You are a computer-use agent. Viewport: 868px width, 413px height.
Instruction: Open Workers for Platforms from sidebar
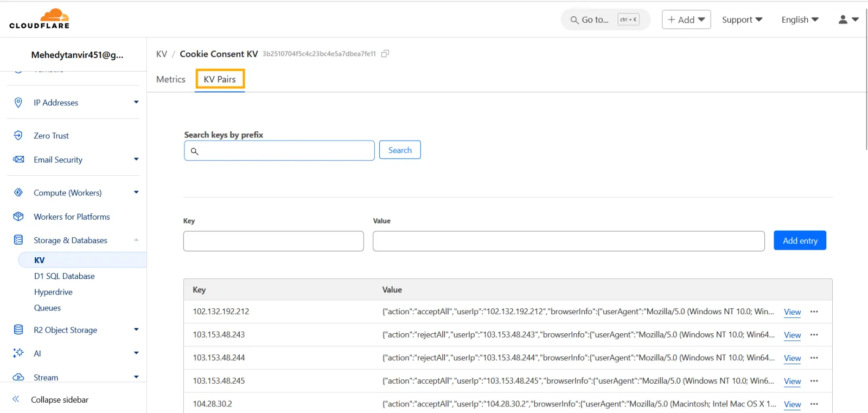point(72,217)
